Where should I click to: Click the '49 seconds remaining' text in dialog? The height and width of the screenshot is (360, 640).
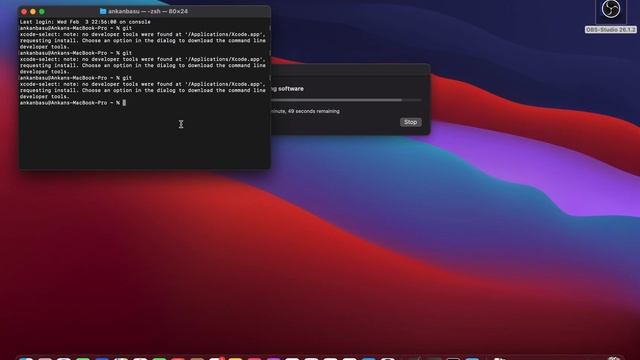[313, 111]
